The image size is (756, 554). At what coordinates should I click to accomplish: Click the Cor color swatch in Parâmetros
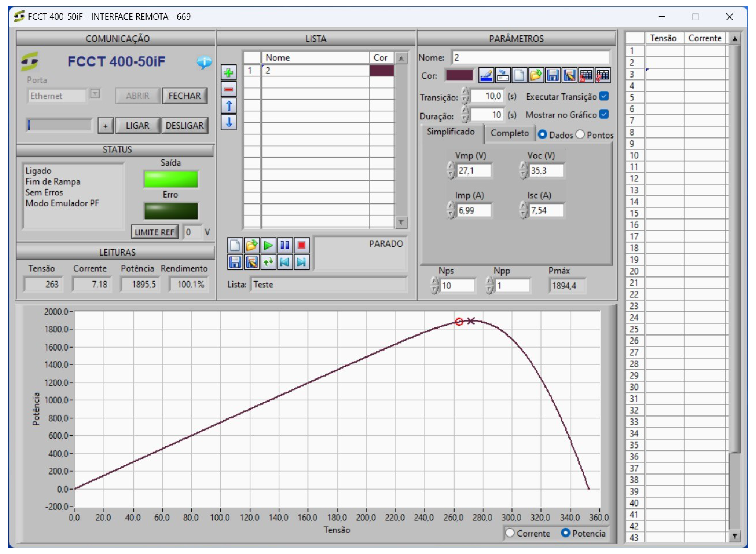[459, 75]
